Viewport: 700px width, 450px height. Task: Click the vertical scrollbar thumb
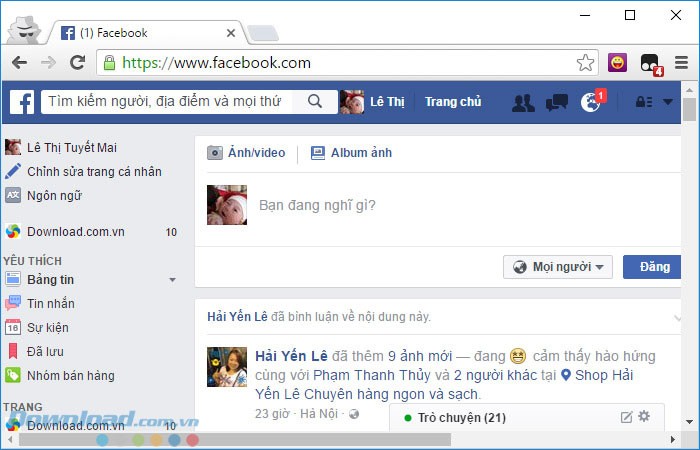click(689, 109)
